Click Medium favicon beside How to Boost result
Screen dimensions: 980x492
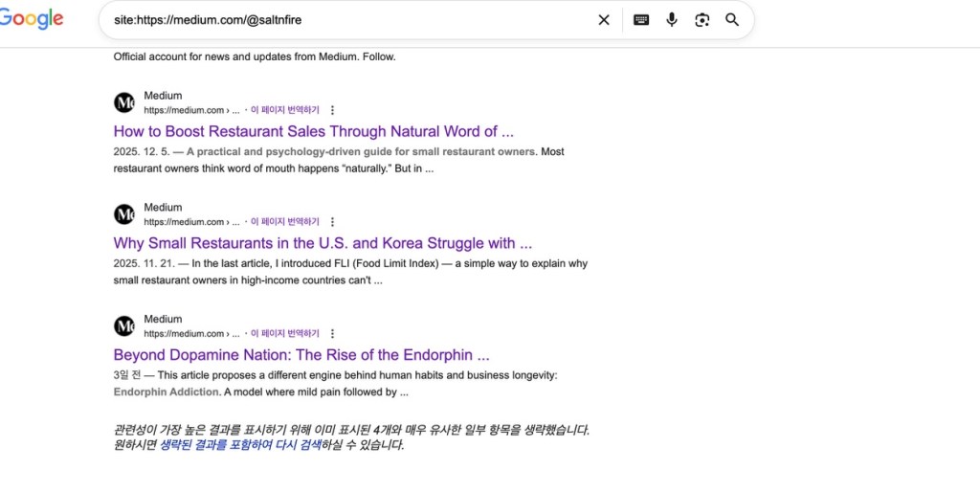[124, 102]
